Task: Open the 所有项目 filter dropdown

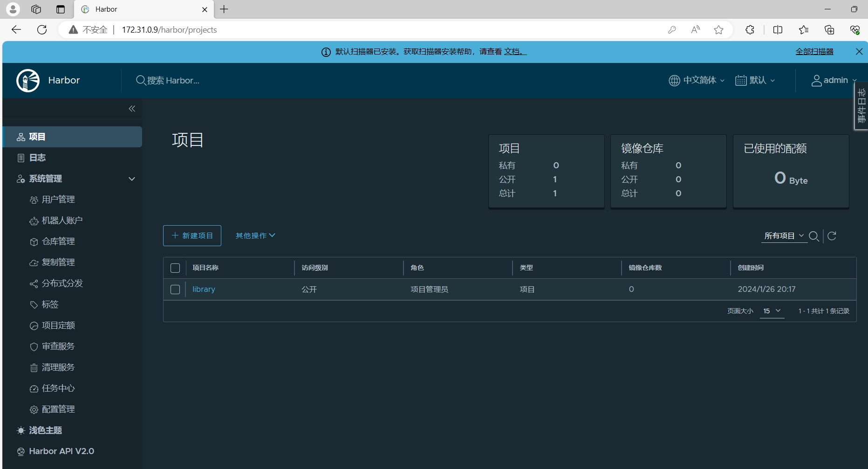Action: pyautogui.click(x=784, y=236)
